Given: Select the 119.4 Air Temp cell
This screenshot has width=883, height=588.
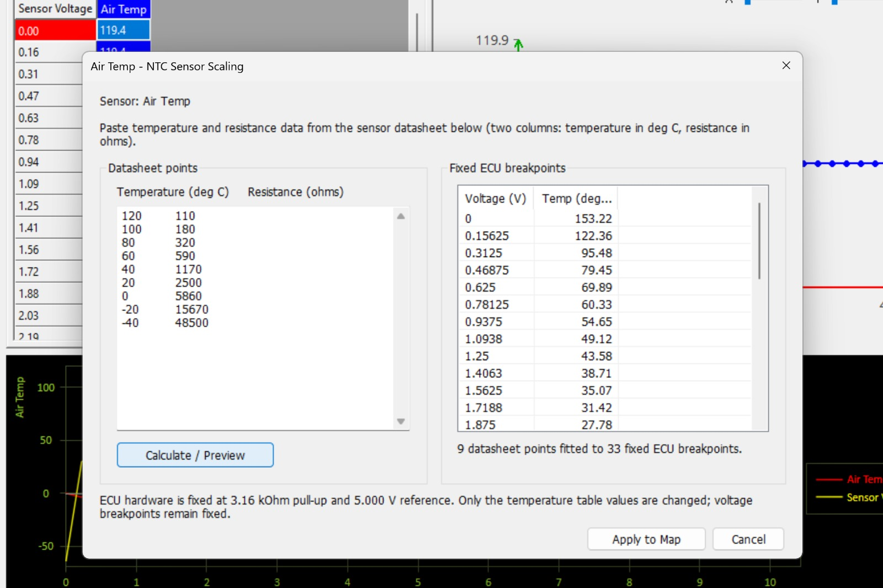Looking at the screenshot, I should pyautogui.click(x=124, y=30).
